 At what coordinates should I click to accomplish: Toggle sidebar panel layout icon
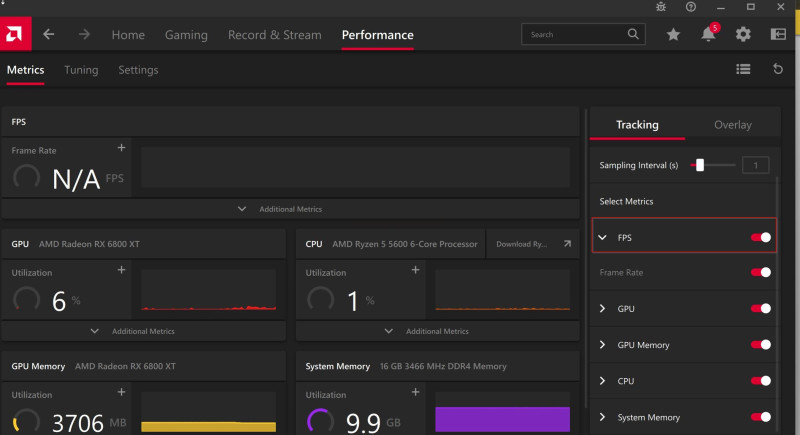click(x=778, y=34)
